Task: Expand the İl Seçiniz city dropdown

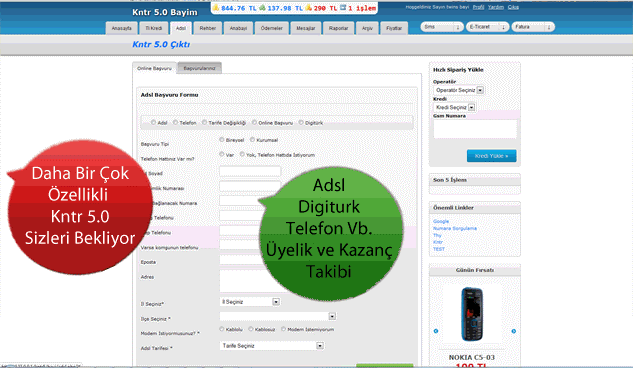Action: click(x=250, y=302)
